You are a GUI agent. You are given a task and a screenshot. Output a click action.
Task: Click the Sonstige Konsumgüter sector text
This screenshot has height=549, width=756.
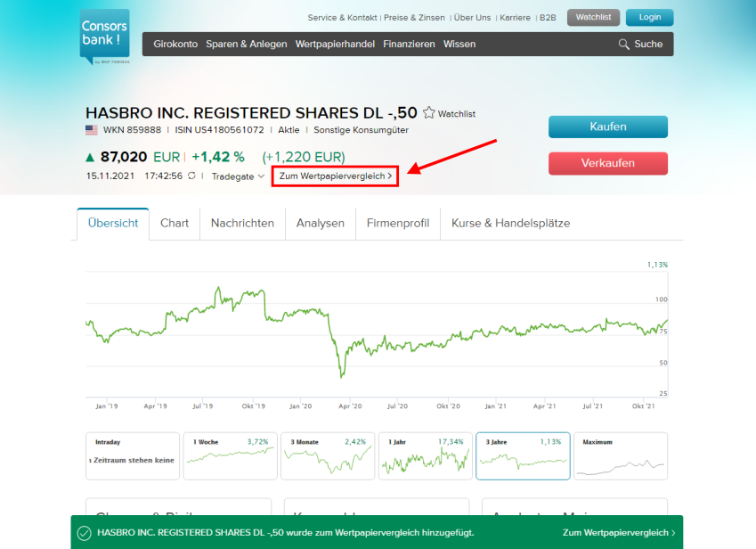pyautogui.click(x=361, y=130)
